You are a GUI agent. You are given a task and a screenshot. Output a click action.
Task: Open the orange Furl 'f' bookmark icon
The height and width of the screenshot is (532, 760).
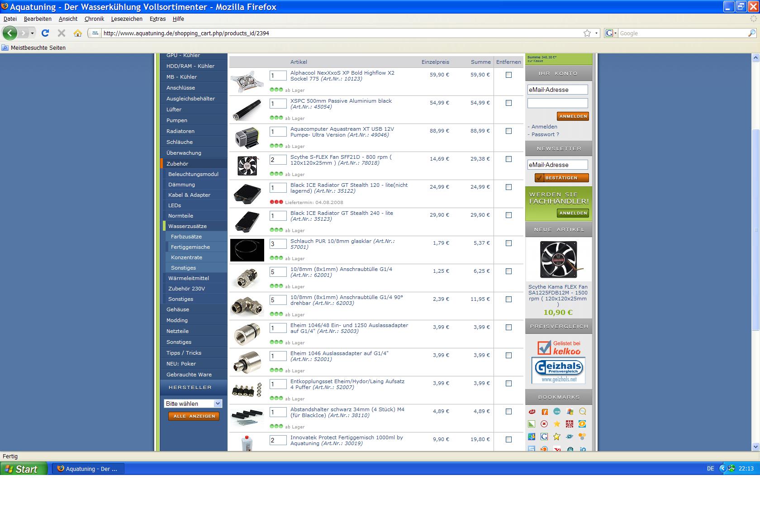pos(545,412)
